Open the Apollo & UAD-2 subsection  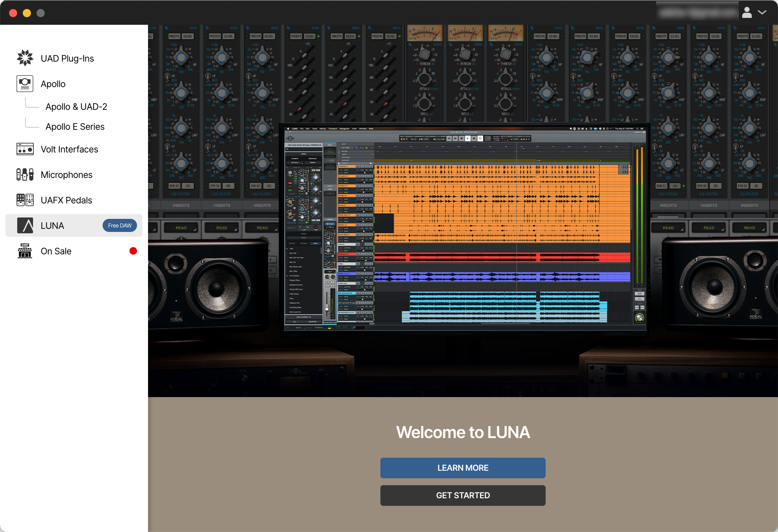[76, 106]
